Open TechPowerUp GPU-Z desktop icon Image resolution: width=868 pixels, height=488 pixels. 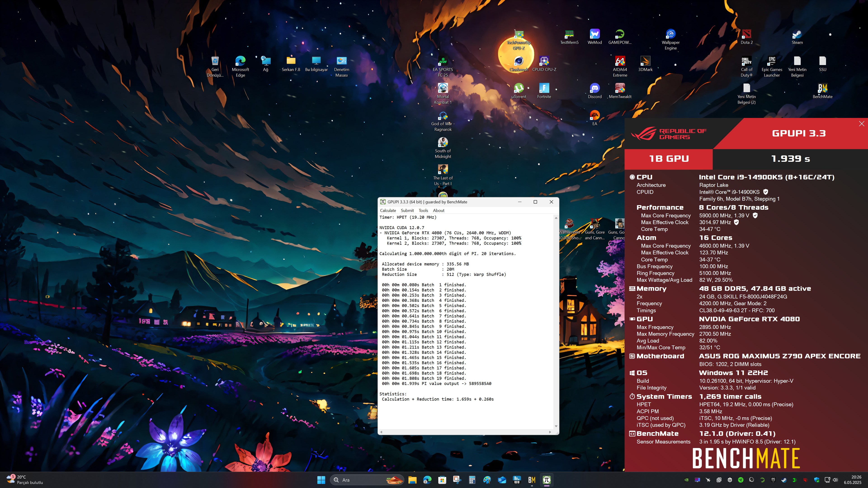pyautogui.click(x=519, y=39)
